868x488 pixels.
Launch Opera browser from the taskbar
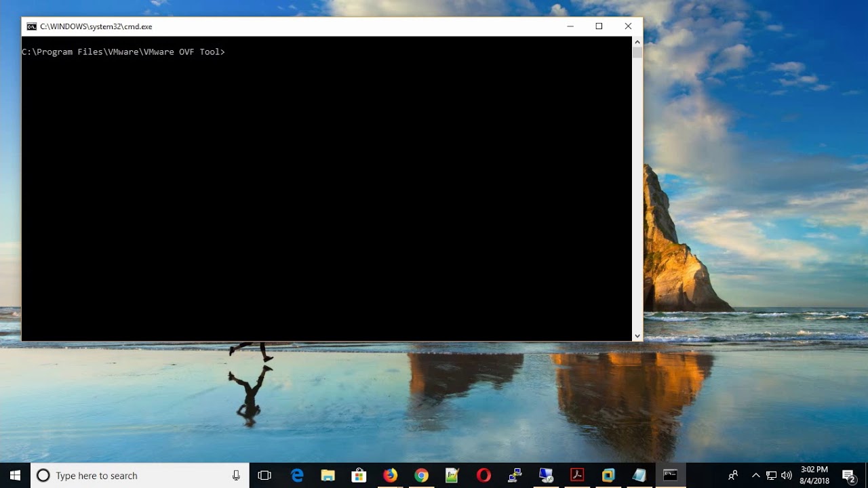click(484, 475)
